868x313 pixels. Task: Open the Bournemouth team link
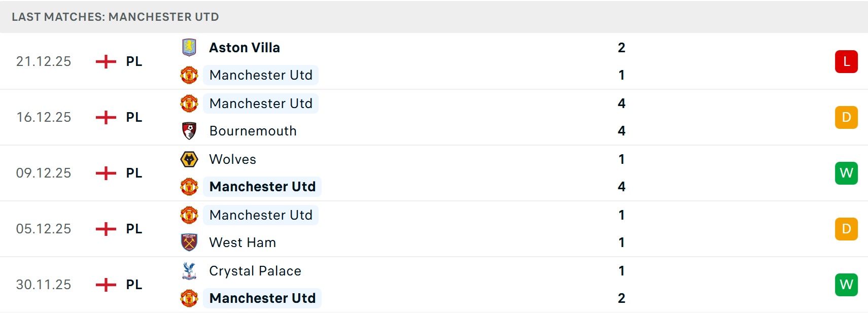[253, 131]
